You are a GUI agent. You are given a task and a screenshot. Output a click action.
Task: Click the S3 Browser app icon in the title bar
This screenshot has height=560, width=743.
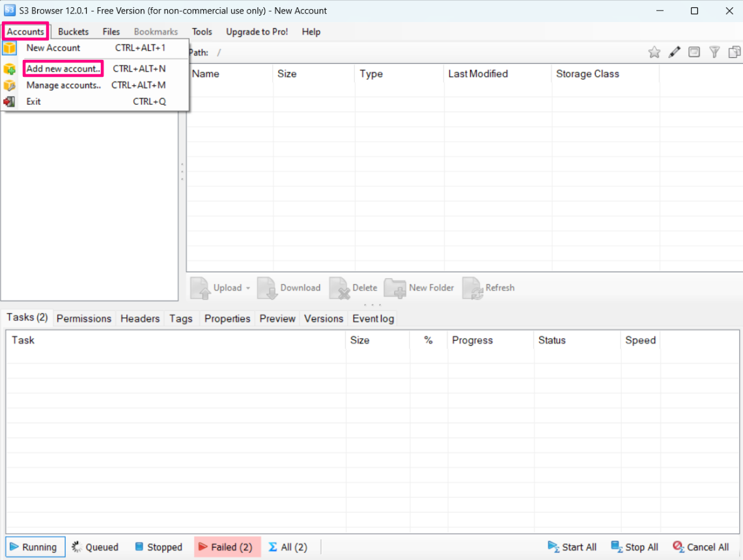click(10, 10)
